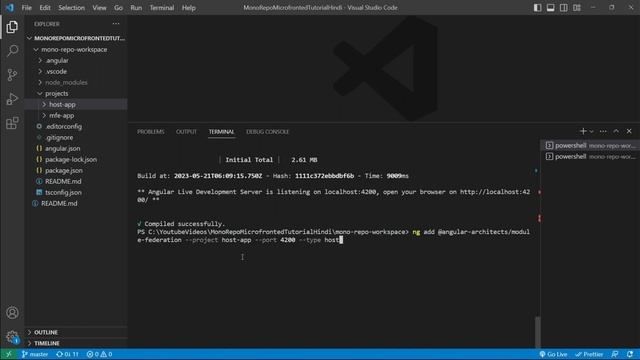The width and height of the screenshot is (640, 360).
Task: Open the Edit menu
Action: coord(45,8)
